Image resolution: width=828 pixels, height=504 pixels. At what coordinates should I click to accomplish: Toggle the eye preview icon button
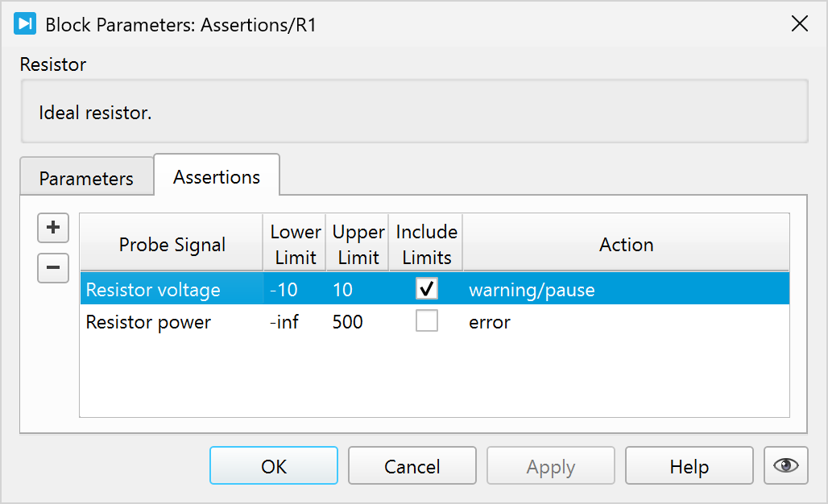785,466
